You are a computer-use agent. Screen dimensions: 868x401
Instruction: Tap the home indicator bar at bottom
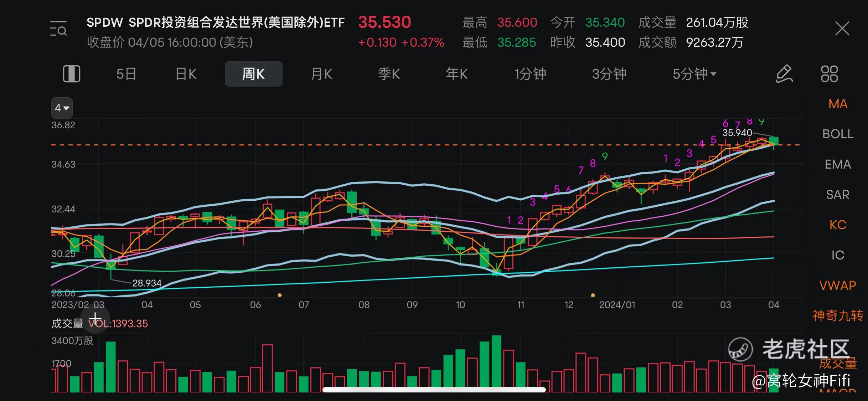(x=434, y=390)
